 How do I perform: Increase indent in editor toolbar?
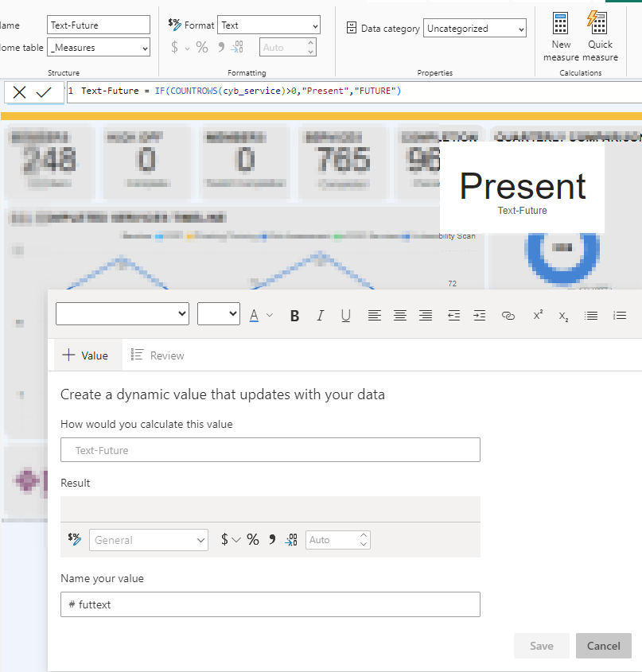point(480,316)
